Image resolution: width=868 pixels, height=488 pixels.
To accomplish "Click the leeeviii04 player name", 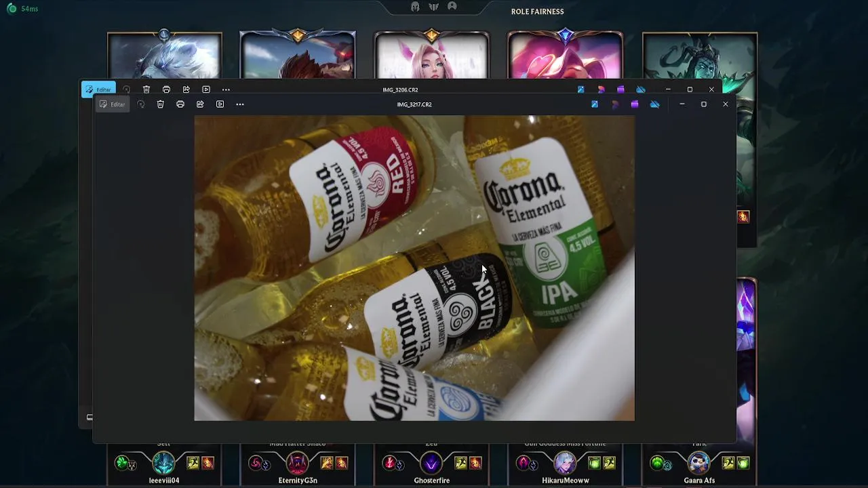I will pyautogui.click(x=164, y=481).
